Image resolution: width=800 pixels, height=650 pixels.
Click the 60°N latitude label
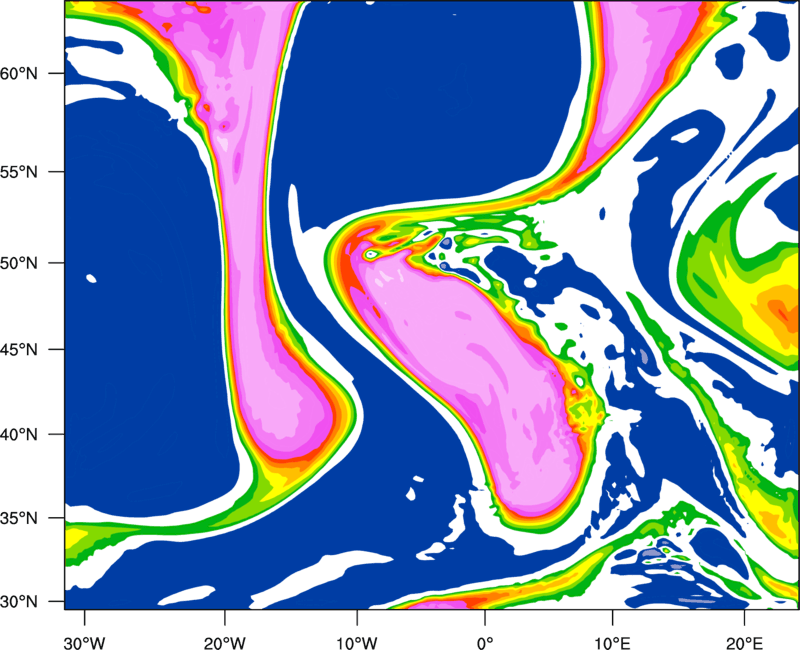pyautogui.click(x=19, y=73)
